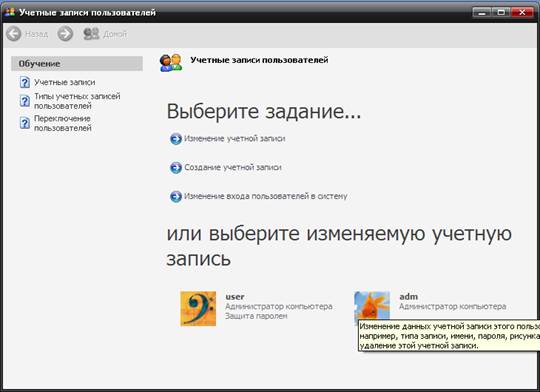
Task: Click the help icon beside Учетные записи
Action: coord(25,82)
